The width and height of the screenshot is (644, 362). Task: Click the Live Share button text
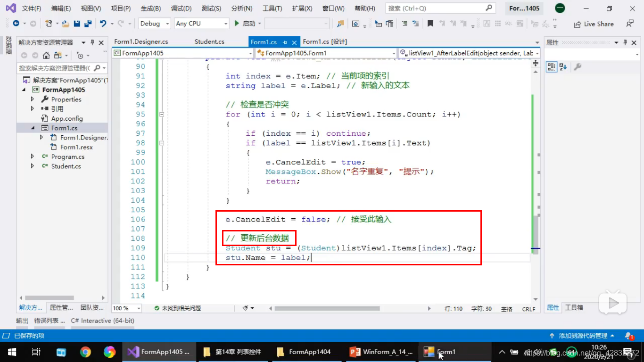pos(599,24)
